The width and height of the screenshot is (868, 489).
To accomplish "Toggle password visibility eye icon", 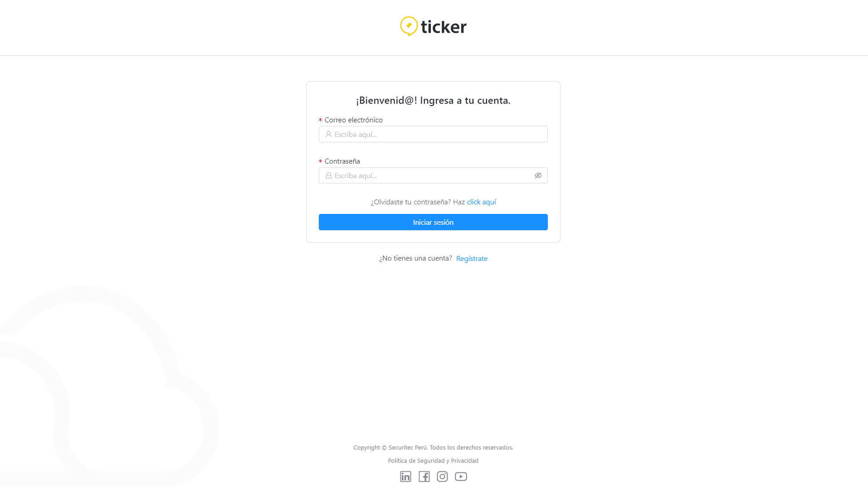I will pos(538,175).
